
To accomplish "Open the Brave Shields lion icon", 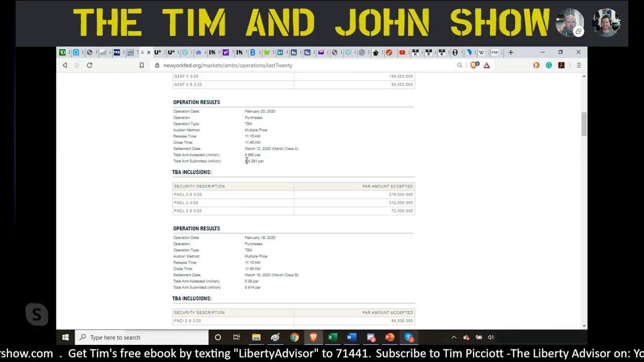I will click(x=474, y=65).
